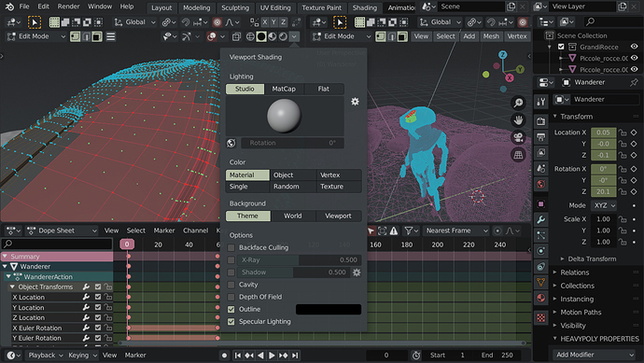Click the timeline sync clock icon
The image size is (644, 363).
pos(416,356)
